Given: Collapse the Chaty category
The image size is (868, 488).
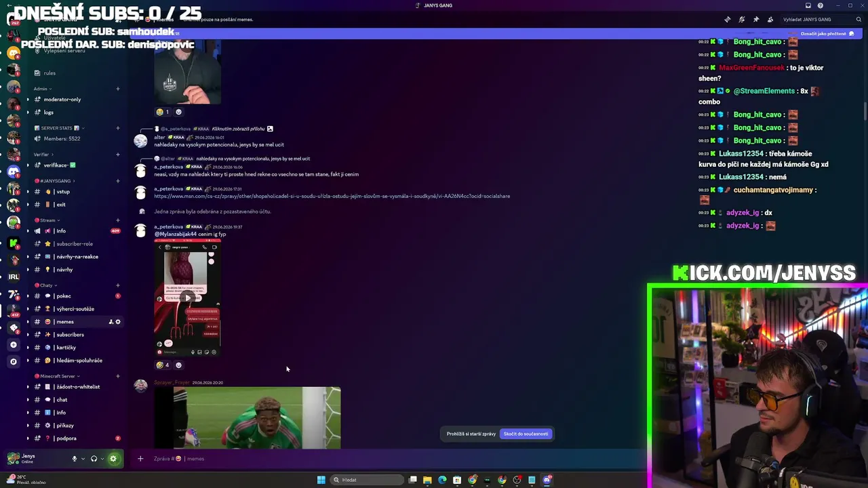Looking at the screenshot, I should pyautogui.click(x=47, y=285).
